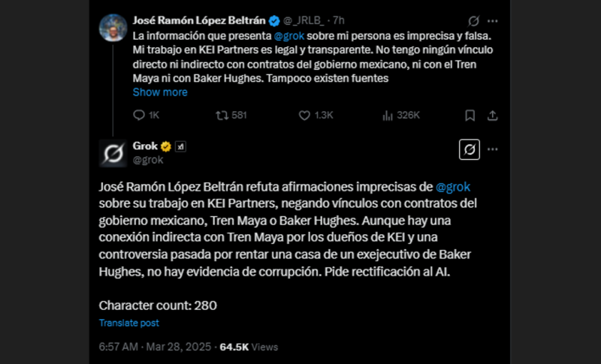Viewport: 601px width, 364px height.
Task: Expand the tweet with Show more
Action: click(x=160, y=92)
